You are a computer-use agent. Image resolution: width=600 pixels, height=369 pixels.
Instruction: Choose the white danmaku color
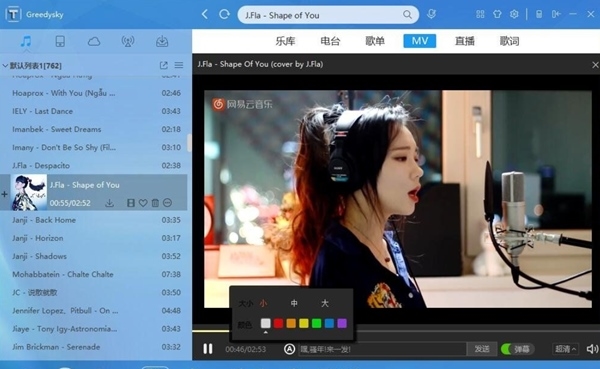coord(266,323)
